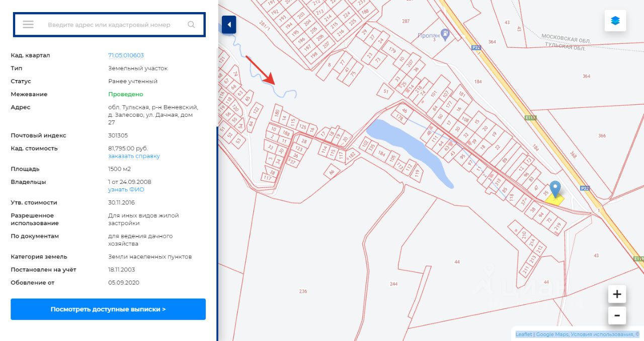Click land parcel number 236

[x=303, y=291]
